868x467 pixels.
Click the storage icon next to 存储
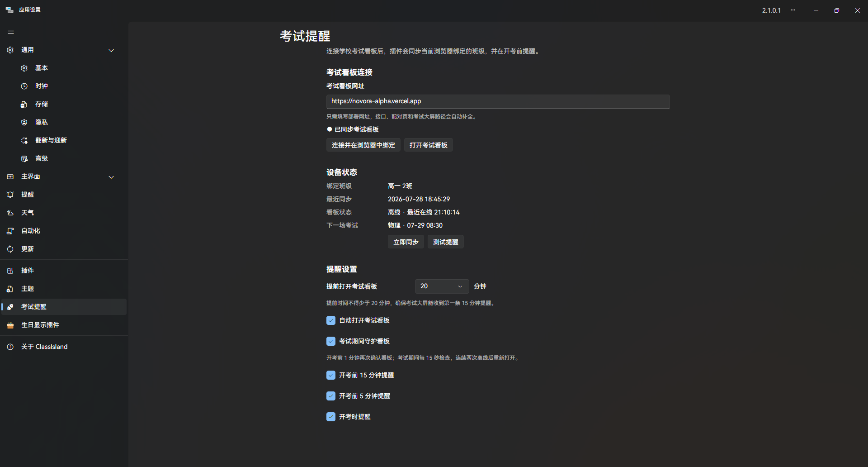(x=24, y=104)
